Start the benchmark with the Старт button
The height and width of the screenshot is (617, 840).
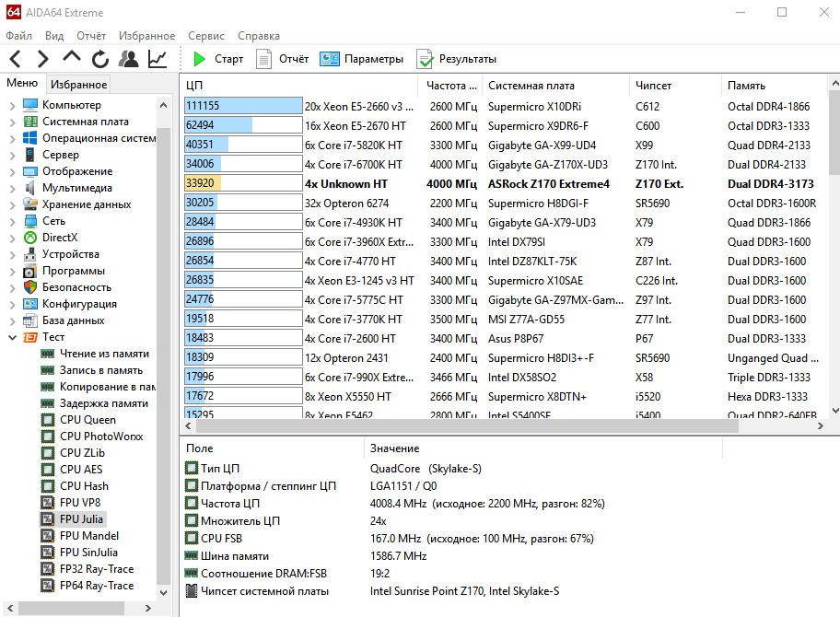point(218,59)
